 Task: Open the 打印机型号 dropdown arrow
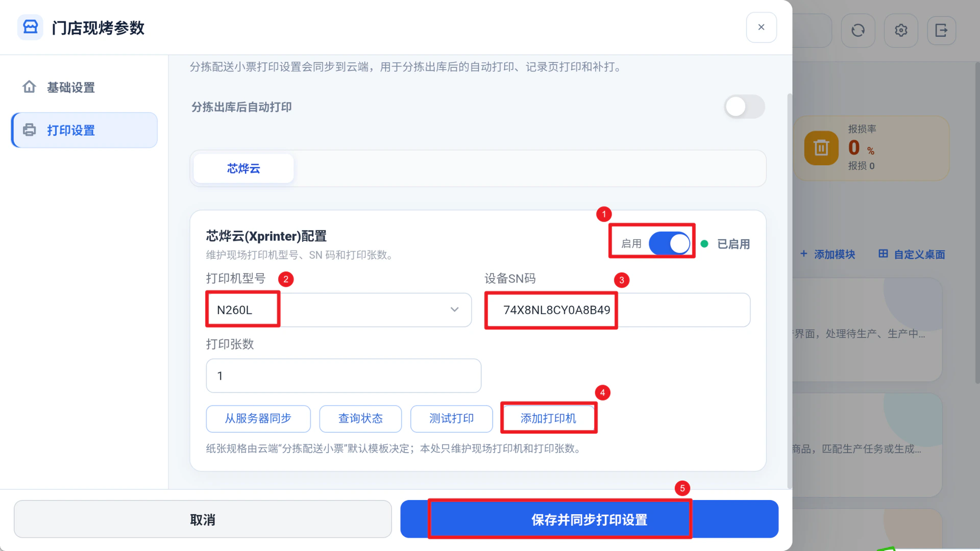(454, 310)
